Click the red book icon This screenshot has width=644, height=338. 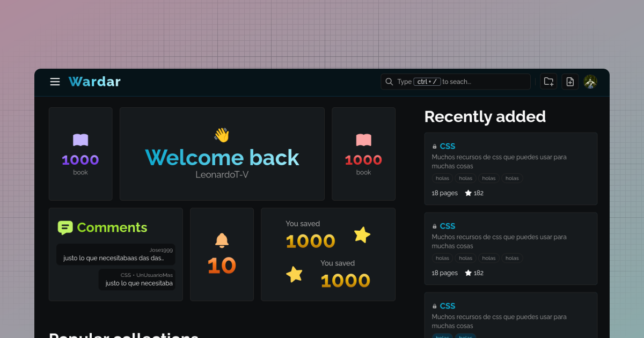coord(363,141)
